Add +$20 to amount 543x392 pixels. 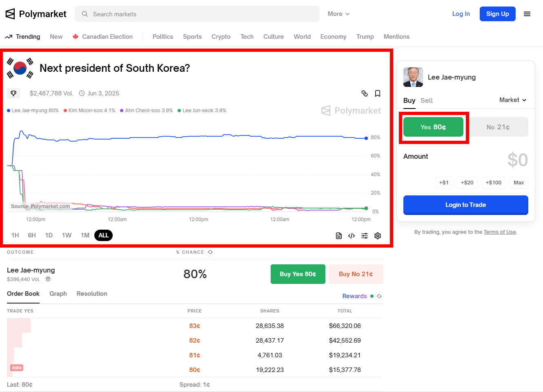click(x=467, y=183)
